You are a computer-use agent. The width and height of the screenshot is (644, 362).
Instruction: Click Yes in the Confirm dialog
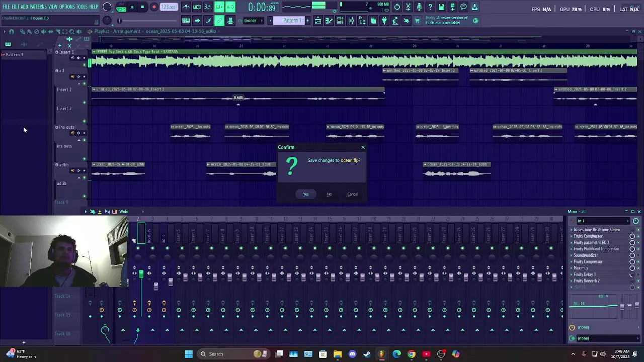[306, 194]
